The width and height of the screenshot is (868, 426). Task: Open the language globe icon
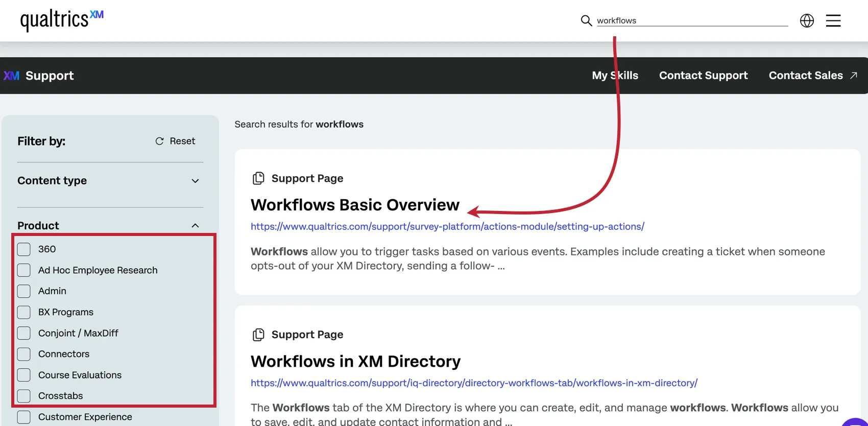click(x=807, y=20)
